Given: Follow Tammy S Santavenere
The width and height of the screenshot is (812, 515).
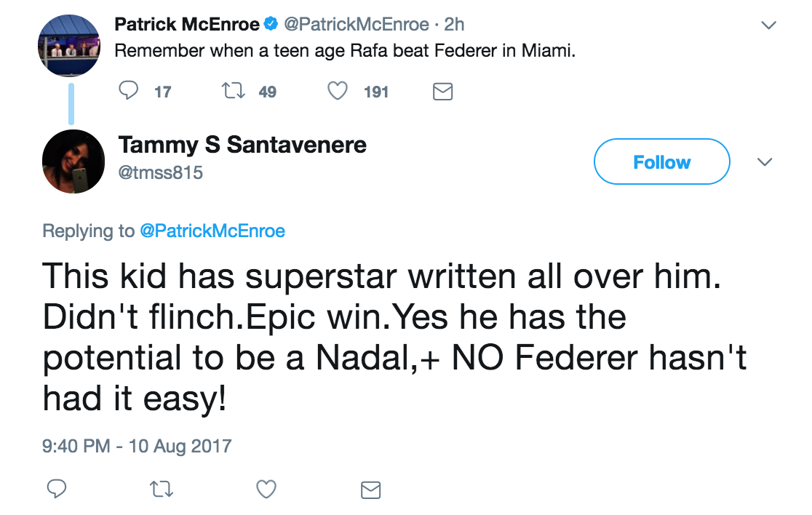Looking at the screenshot, I should (661, 161).
